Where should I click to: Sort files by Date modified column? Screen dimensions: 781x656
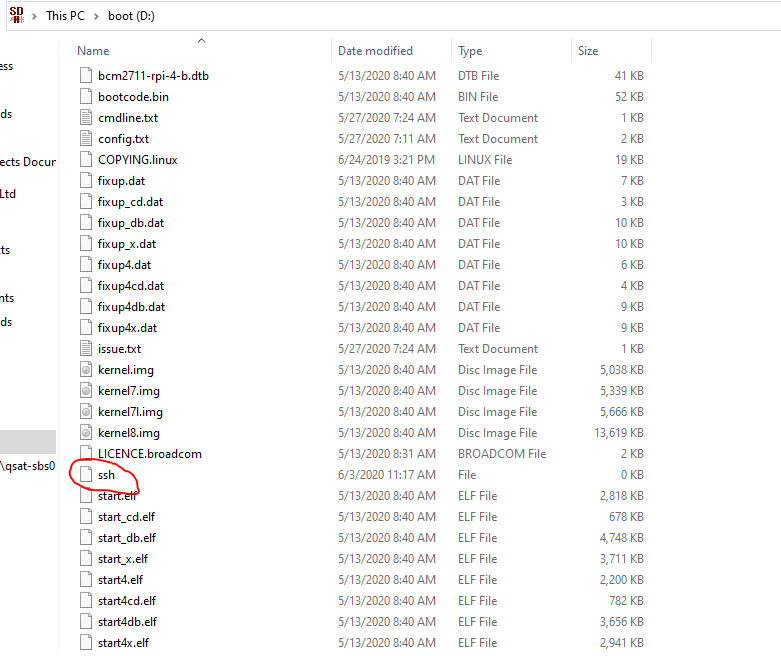pyautogui.click(x=375, y=51)
